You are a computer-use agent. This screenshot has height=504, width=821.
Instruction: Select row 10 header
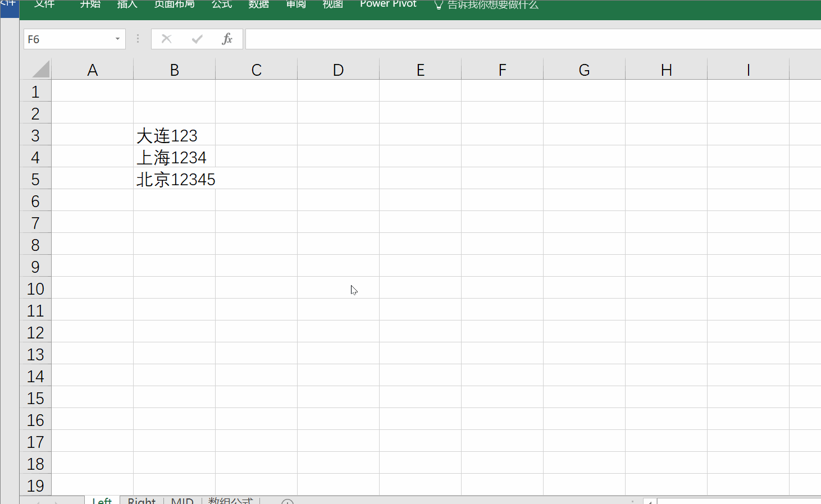(x=35, y=288)
